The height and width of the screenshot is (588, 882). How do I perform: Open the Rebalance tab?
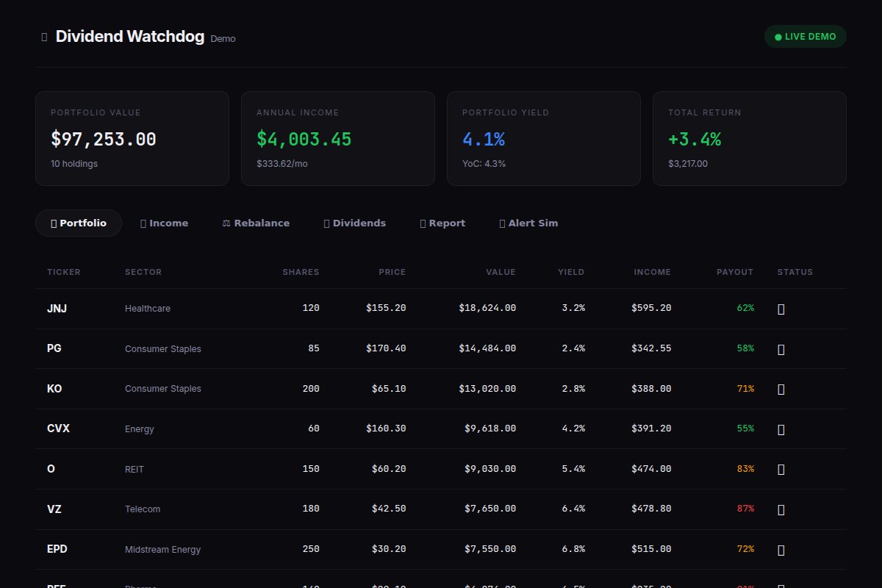(x=256, y=223)
